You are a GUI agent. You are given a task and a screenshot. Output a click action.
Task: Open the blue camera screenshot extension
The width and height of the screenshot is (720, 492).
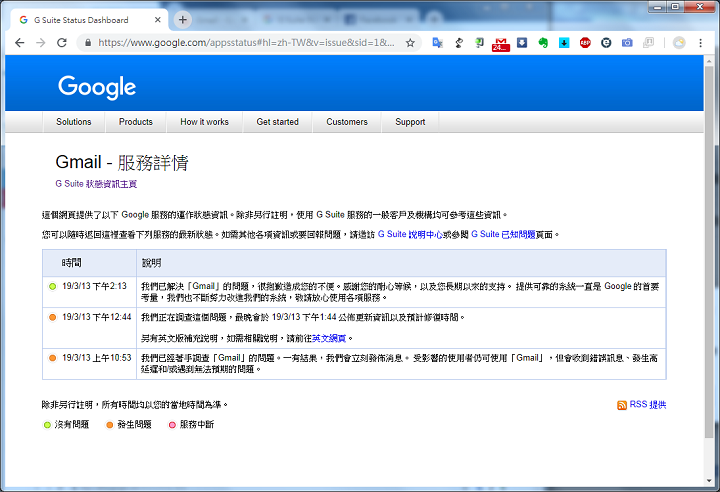[627, 43]
